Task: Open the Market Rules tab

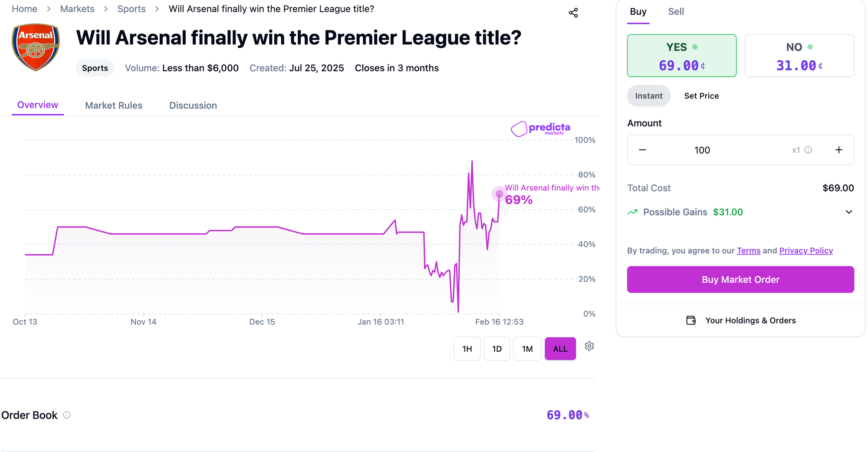Action: (113, 105)
